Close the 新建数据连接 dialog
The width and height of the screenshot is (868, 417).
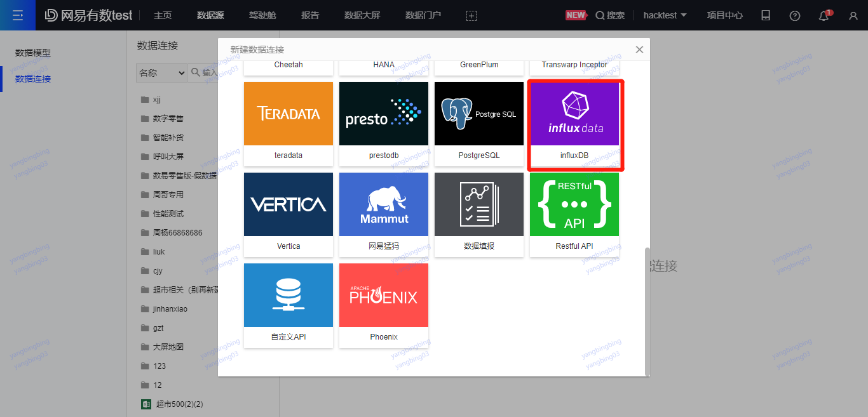pyautogui.click(x=639, y=50)
